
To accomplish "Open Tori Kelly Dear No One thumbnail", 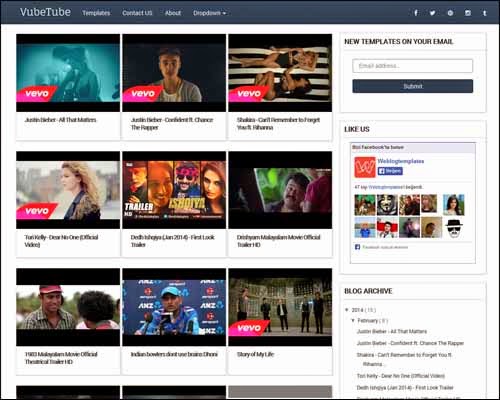I will (x=68, y=190).
